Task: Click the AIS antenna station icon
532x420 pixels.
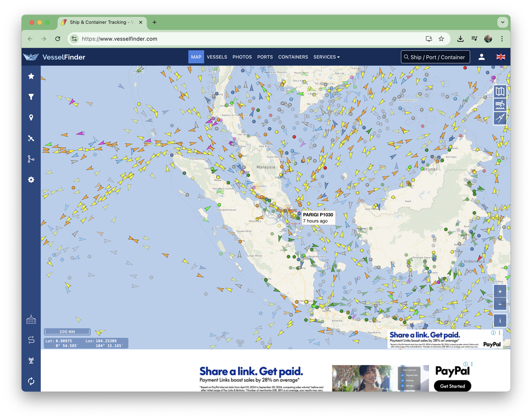Action: tap(31, 360)
